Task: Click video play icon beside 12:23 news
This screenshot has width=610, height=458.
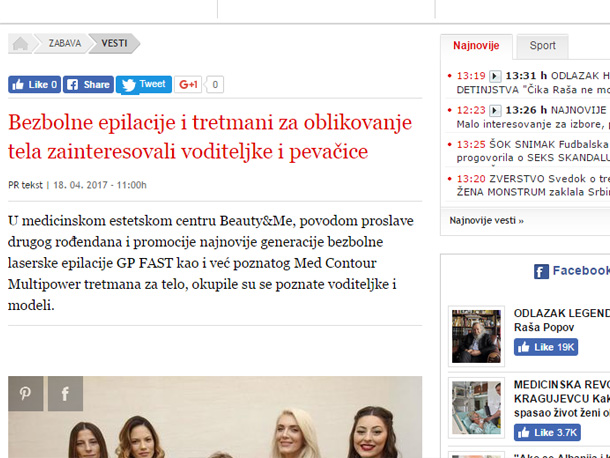Action: coord(495,110)
